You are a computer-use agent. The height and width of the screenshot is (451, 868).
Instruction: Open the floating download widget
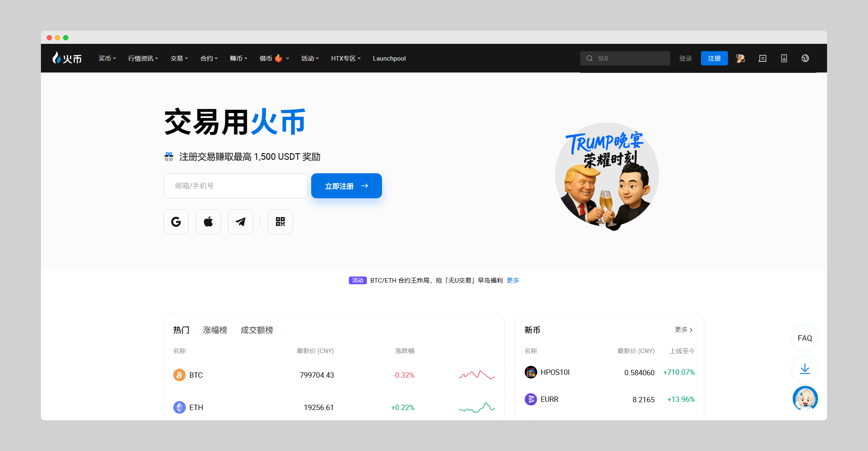[x=805, y=369]
